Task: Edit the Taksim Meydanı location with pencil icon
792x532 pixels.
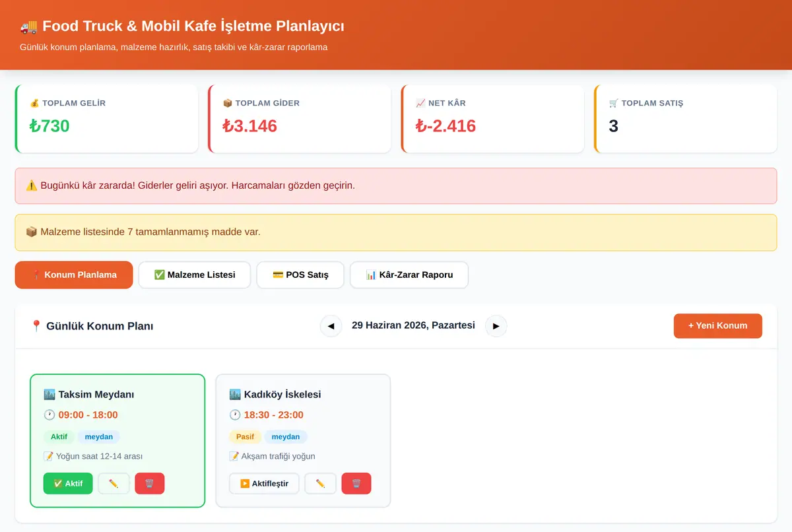Action: [114, 483]
